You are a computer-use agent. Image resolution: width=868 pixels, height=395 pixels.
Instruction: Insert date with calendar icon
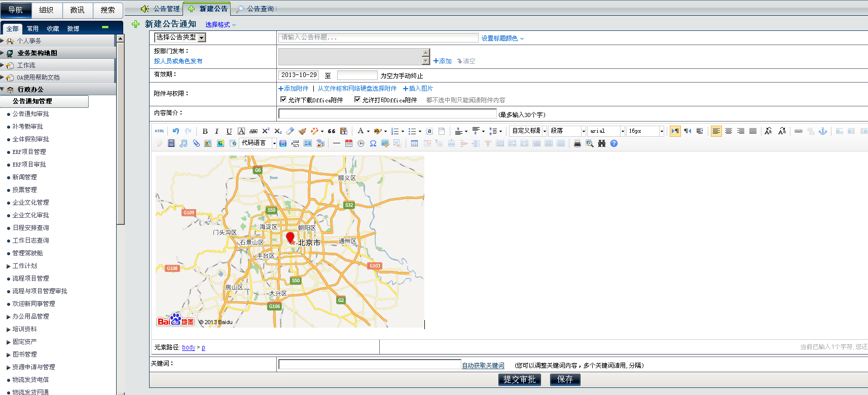(349, 143)
